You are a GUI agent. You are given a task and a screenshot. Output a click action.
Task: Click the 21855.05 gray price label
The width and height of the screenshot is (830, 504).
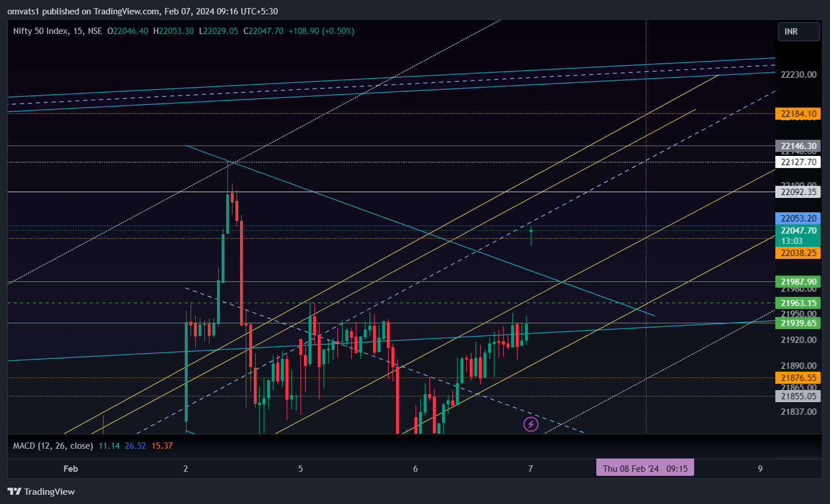[798, 396]
